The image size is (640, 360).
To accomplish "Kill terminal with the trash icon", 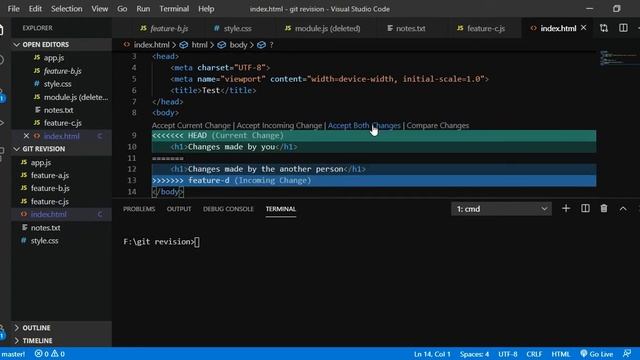I will pyautogui.click(x=604, y=209).
